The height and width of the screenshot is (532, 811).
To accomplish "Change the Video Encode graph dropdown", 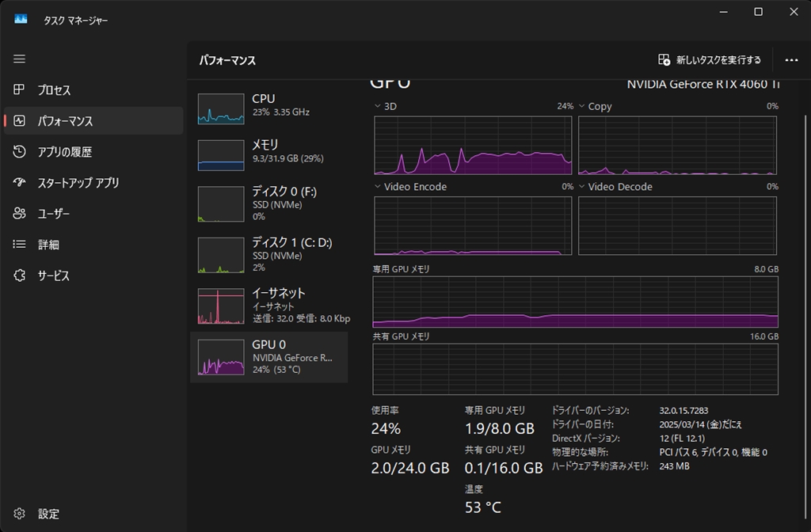I will (x=378, y=187).
